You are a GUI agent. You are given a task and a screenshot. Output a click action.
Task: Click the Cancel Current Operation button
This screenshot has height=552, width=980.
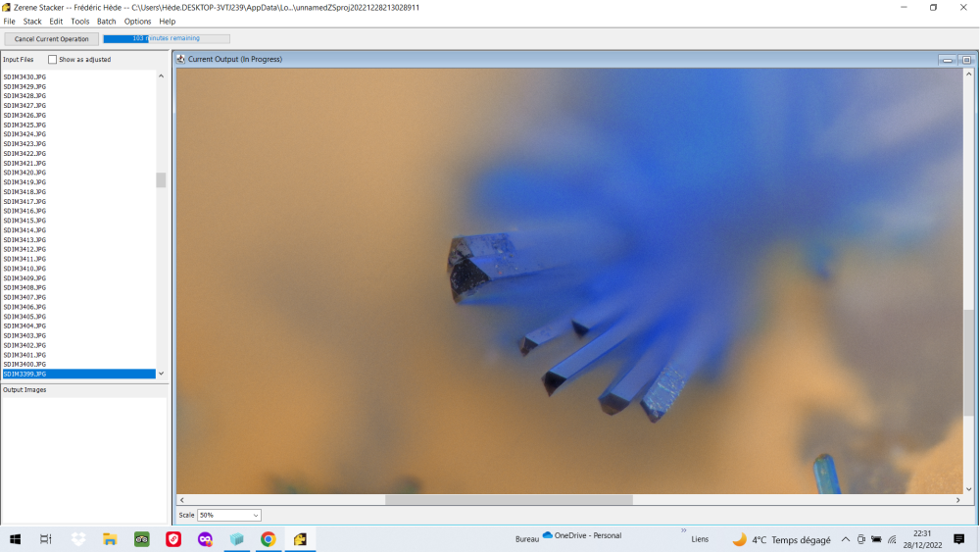coord(51,39)
